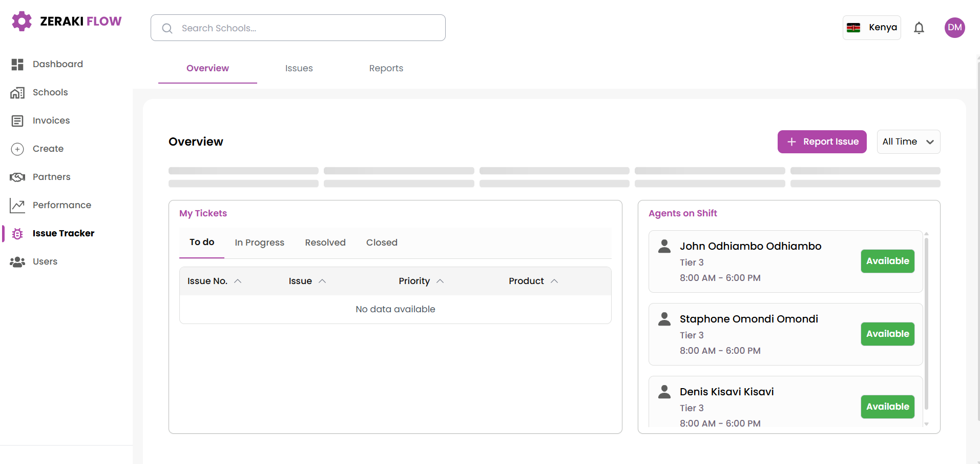Click Available badge for Staphone Omondi
980x464 pixels.
pyautogui.click(x=887, y=334)
